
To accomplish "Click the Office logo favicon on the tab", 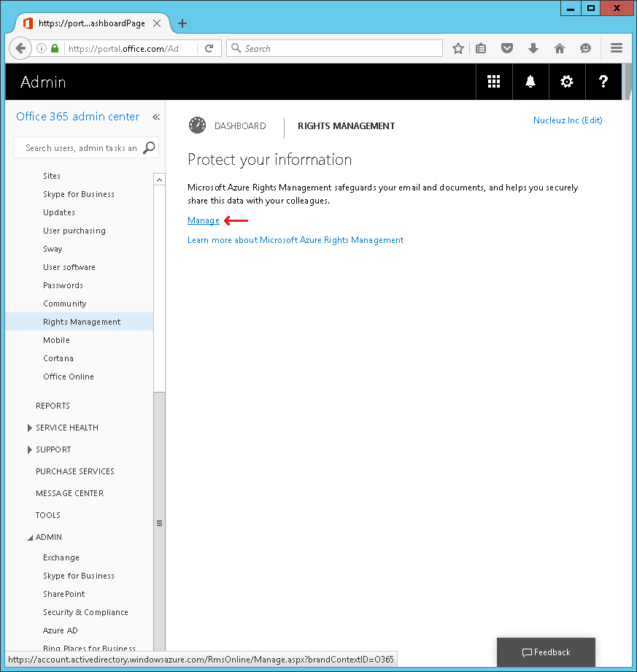I will coord(28,23).
